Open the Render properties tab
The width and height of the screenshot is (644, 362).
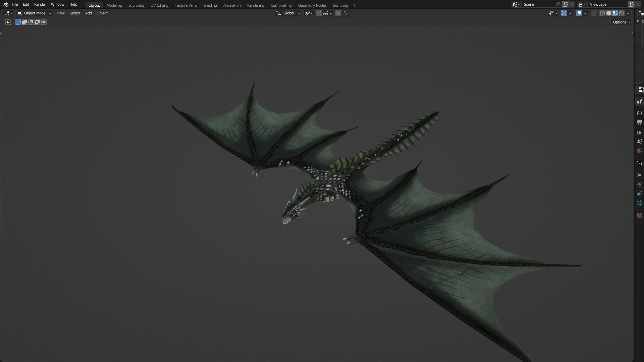(x=640, y=113)
